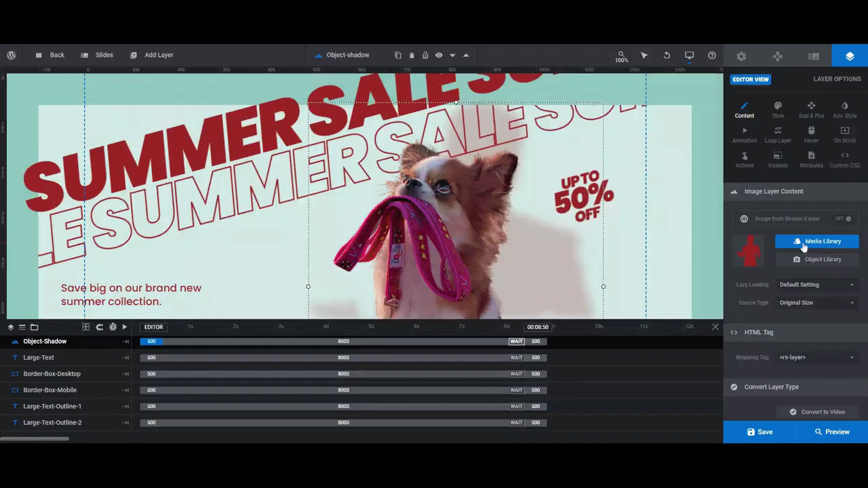Collapse the Convert Layer Type panel

pos(795,387)
